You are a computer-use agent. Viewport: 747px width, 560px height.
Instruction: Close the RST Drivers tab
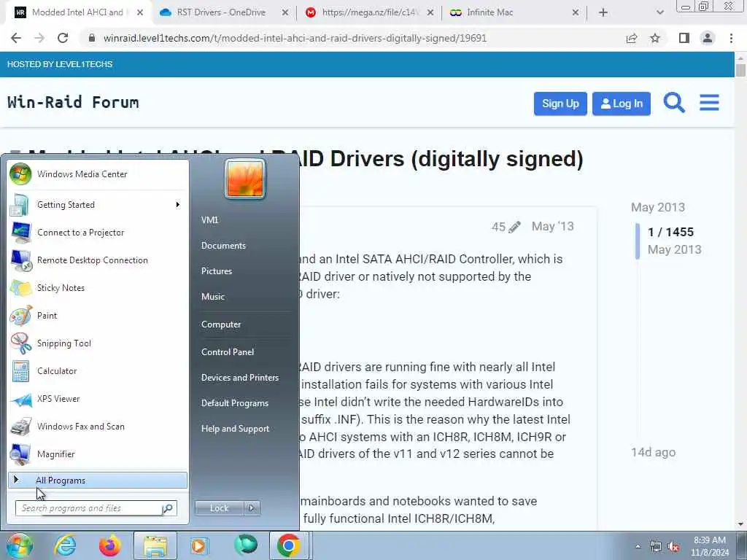pos(285,13)
